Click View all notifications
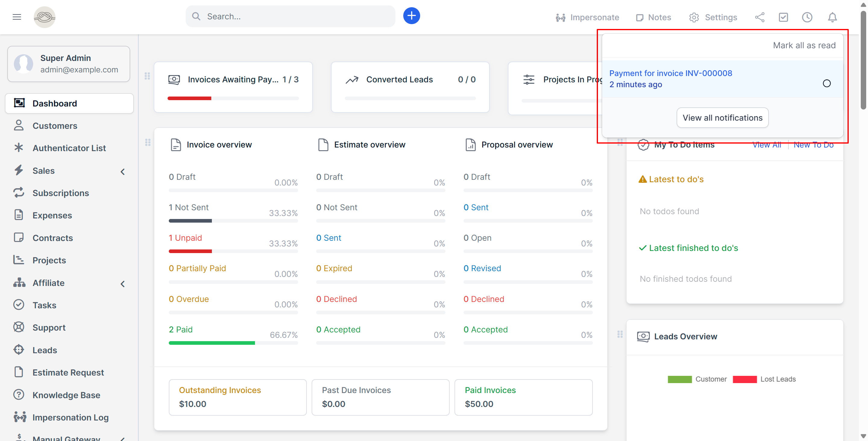Viewport: 868px width, 441px height. point(722,118)
